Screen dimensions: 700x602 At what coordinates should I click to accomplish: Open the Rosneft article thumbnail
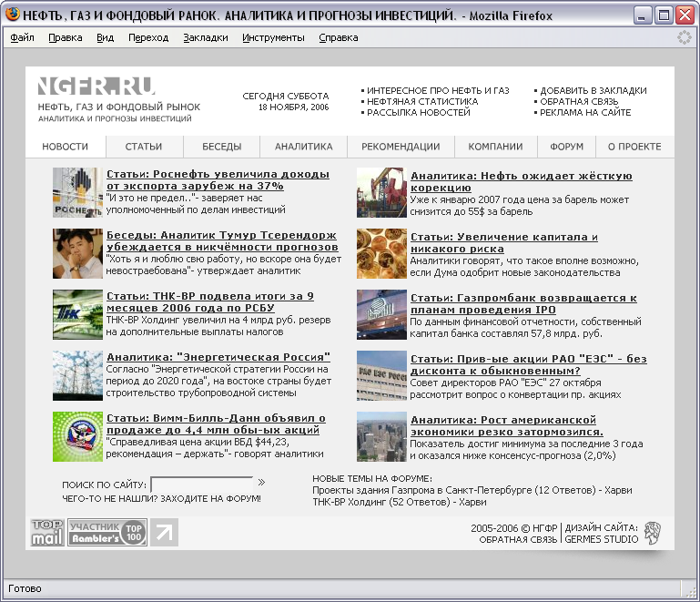pos(77,192)
